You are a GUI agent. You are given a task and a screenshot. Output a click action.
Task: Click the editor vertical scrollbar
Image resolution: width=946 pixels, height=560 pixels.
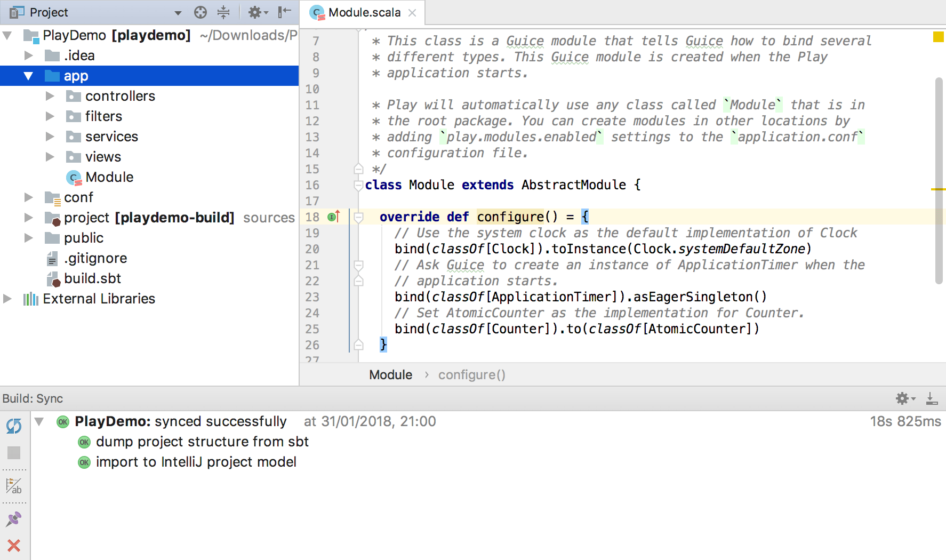pyautogui.click(x=939, y=181)
